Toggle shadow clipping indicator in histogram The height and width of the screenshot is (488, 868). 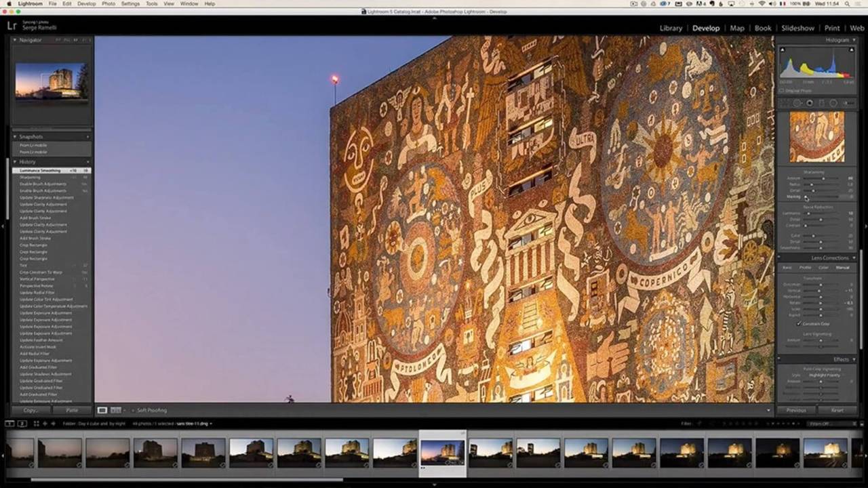[782, 49]
